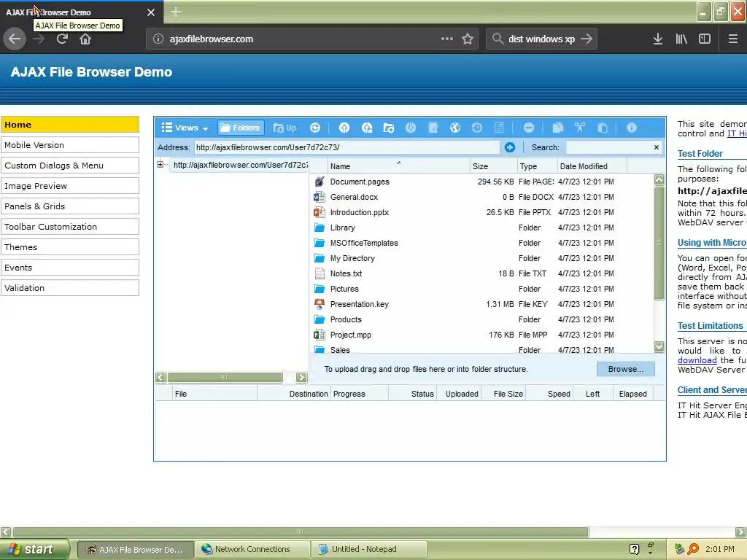Sort file list by Size column
The image size is (747, 560).
click(x=494, y=166)
